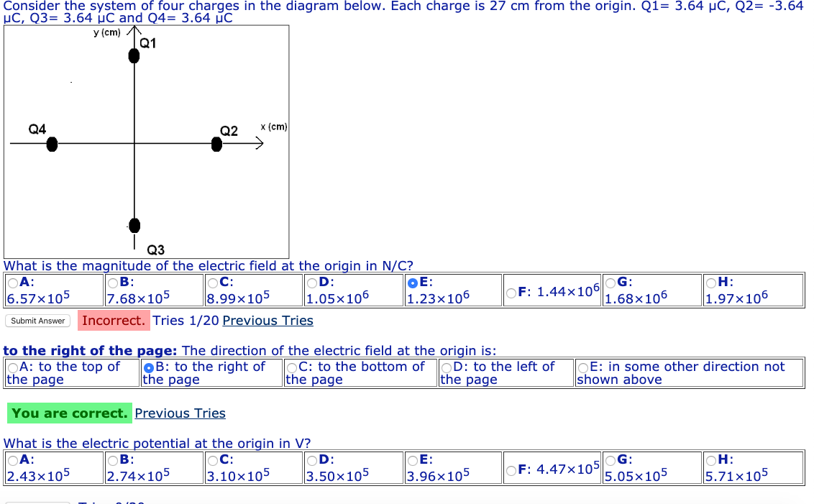Open Previous Tries link beside You are correct
The width and height of the screenshot is (814, 504).
pyautogui.click(x=180, y=413)
